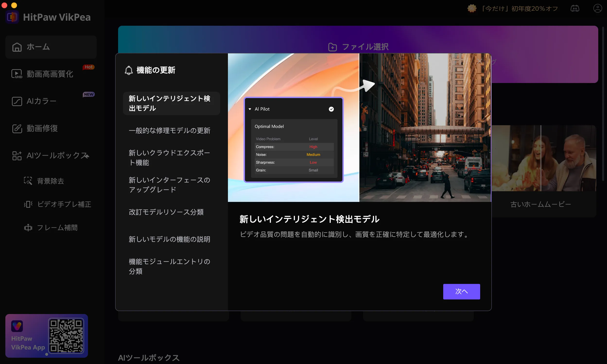Click the Sharpness Low row in preview
This screenshot has height=364, width=607.
coord(294,162)
